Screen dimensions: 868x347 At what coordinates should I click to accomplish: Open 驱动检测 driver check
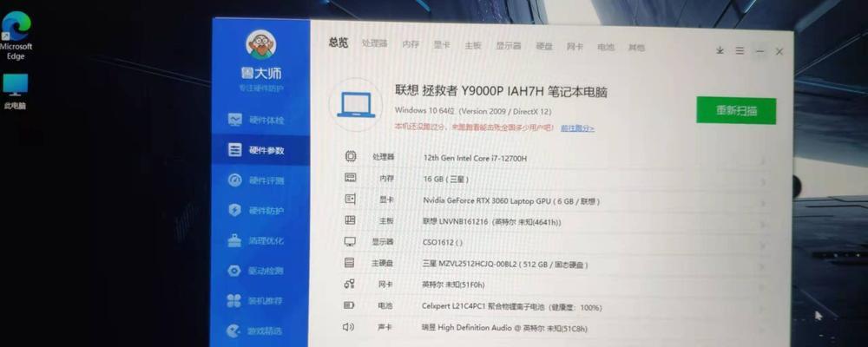pyautogui.click(x=257, y=271)
